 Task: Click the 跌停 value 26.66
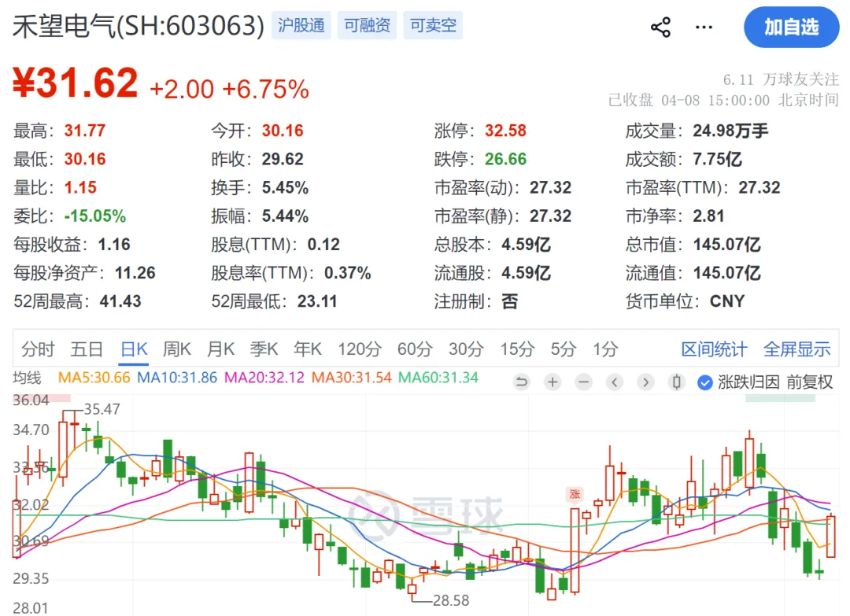(505, 159)
